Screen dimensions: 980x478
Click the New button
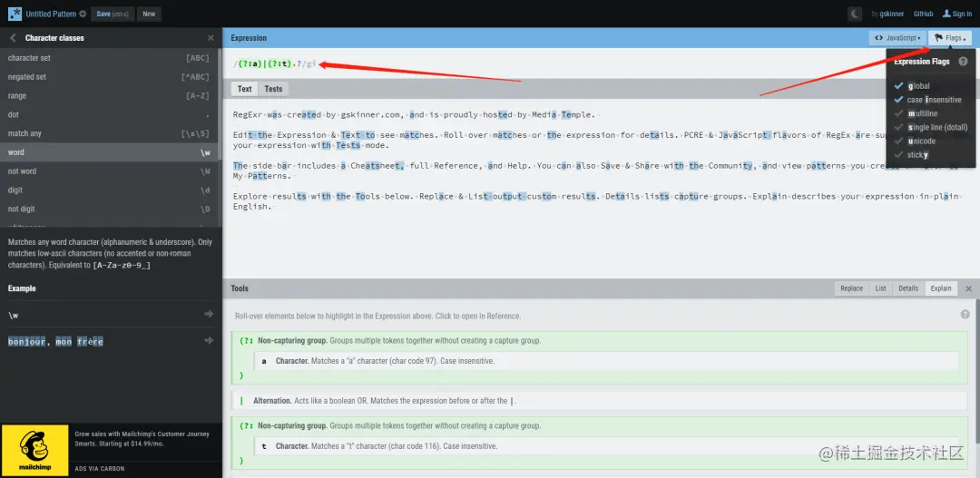pyautogui.click(x=149, y=14)
